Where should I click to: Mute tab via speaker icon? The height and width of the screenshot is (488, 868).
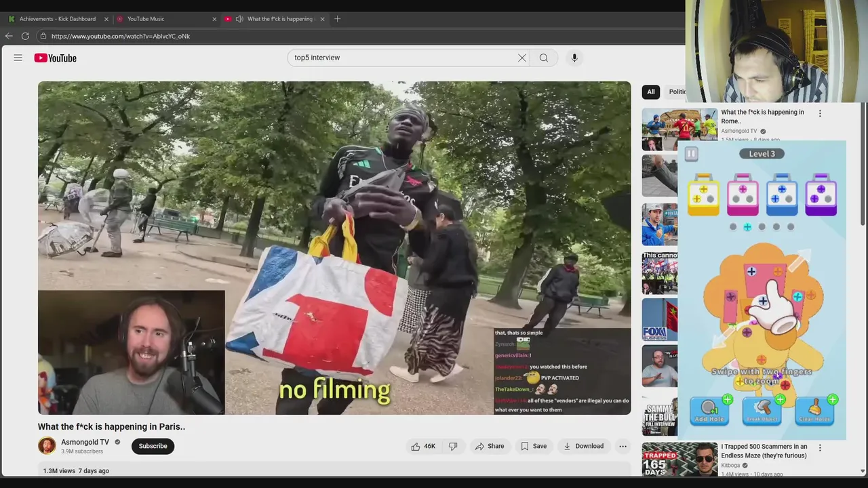[x=239, y=19]
